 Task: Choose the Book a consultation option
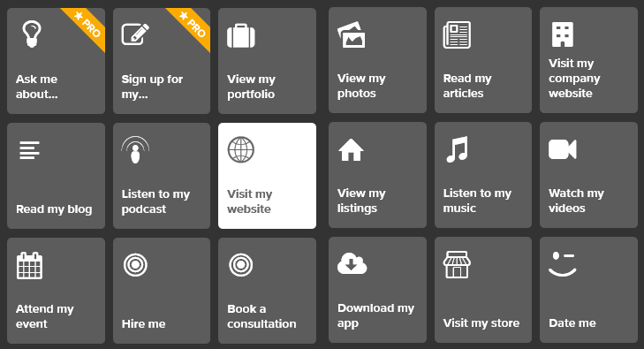[267, 291]
